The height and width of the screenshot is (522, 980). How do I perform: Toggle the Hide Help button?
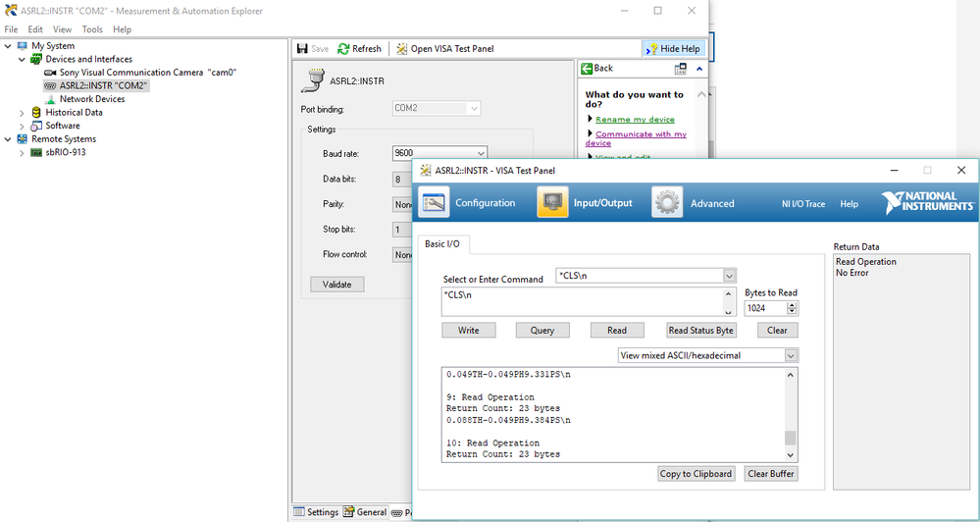tap(674, 49)
